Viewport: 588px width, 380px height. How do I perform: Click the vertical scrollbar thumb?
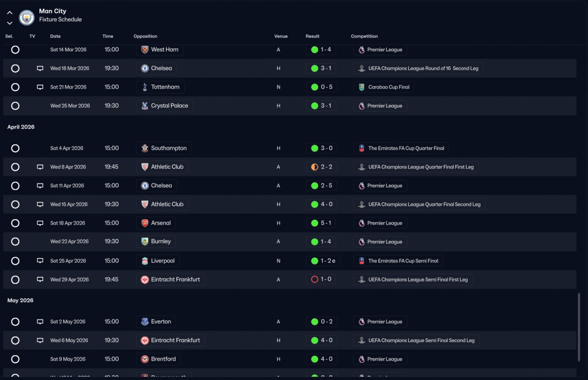pyautogui.click(x=579, y=327)
